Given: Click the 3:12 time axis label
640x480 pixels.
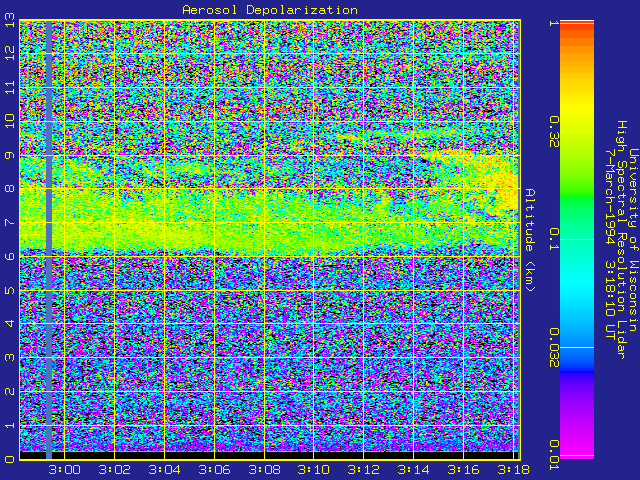Looking at the screenshot, I should [x=364, y=470].
